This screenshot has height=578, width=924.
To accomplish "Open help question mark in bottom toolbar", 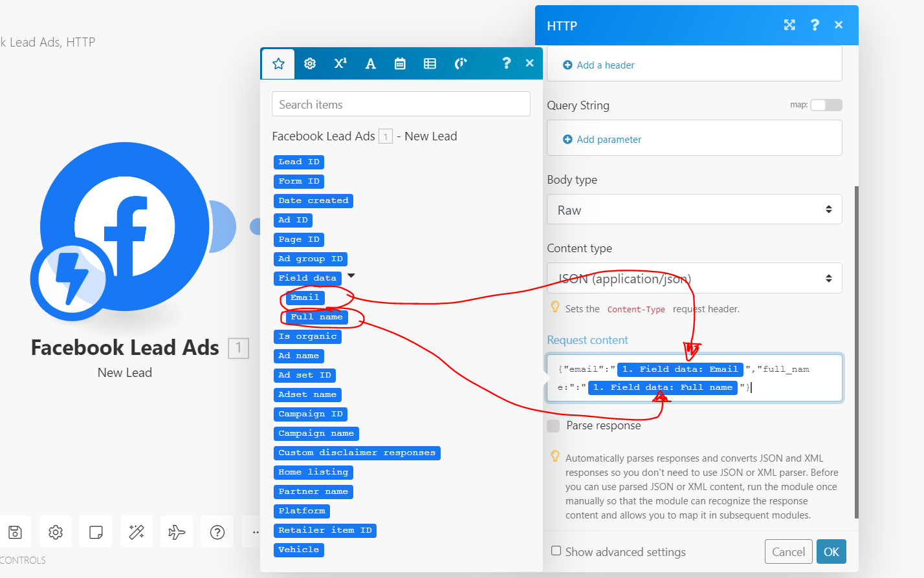I will tap(217, 532).
